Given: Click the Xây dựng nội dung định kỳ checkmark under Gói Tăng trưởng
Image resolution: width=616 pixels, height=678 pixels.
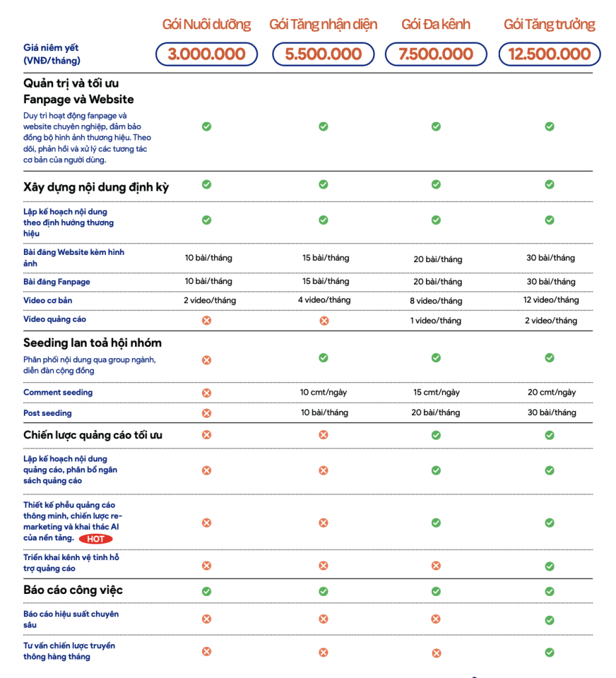Looking at the screenshot, I should [550, 185].
